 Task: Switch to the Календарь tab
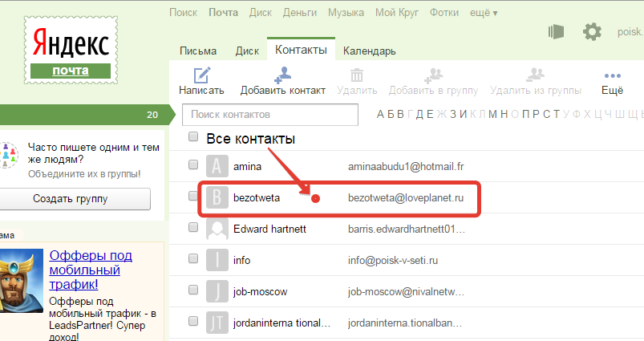click(369, 51)
